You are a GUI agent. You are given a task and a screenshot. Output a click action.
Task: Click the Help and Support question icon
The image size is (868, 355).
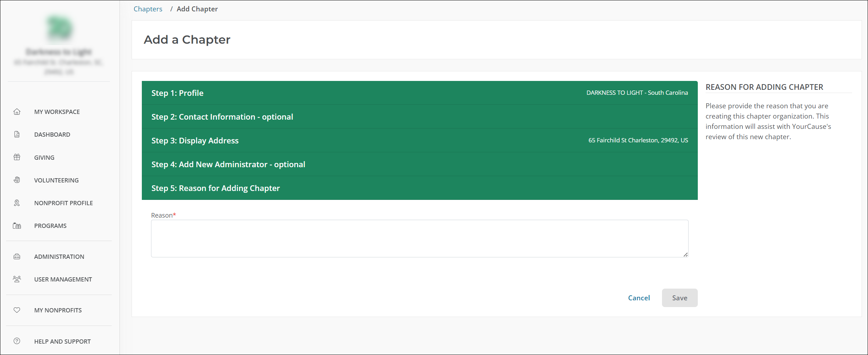(17, 341)
